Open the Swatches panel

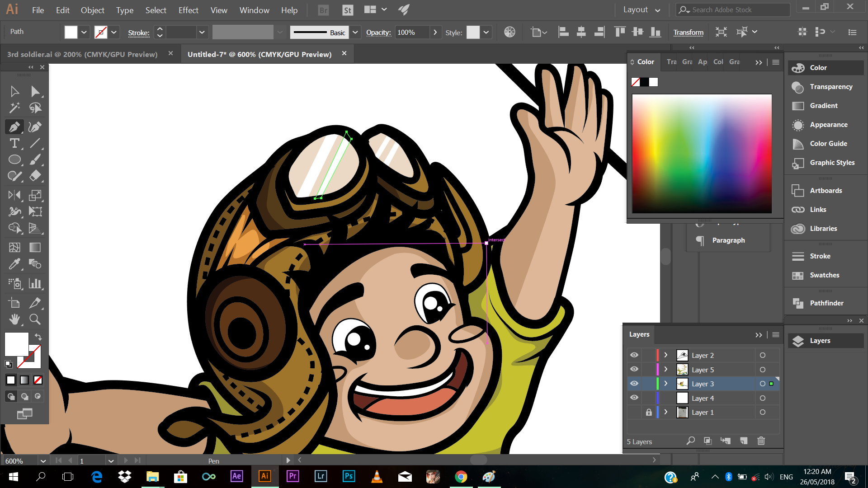826,275
